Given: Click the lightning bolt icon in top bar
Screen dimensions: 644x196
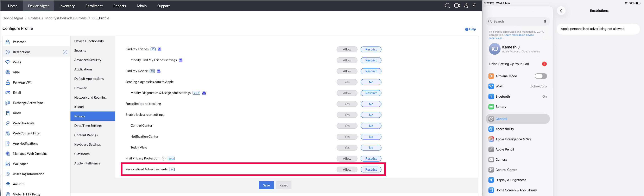Looking at the screenshot, I should [474, 6].
